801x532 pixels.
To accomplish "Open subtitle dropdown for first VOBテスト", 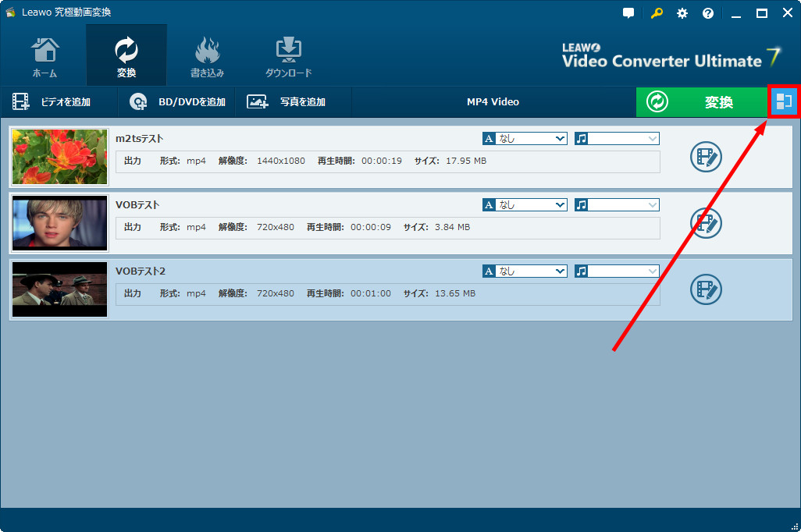I will 525,204.
